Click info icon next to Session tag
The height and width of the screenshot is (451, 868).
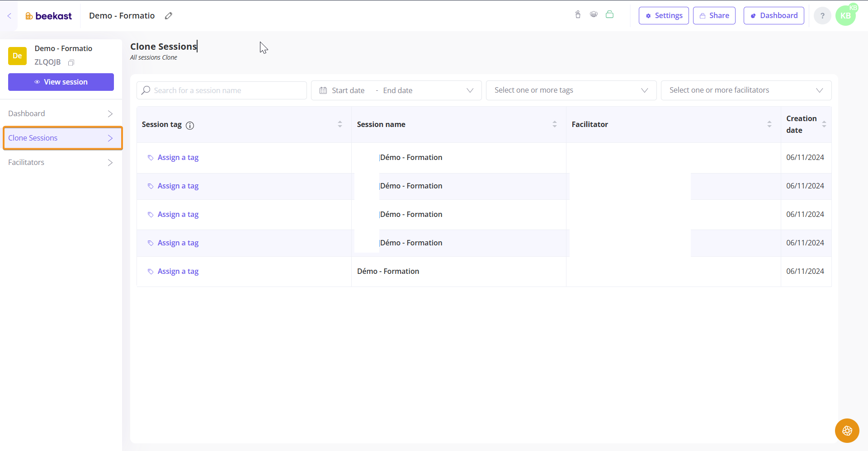(x=190, y=126)
